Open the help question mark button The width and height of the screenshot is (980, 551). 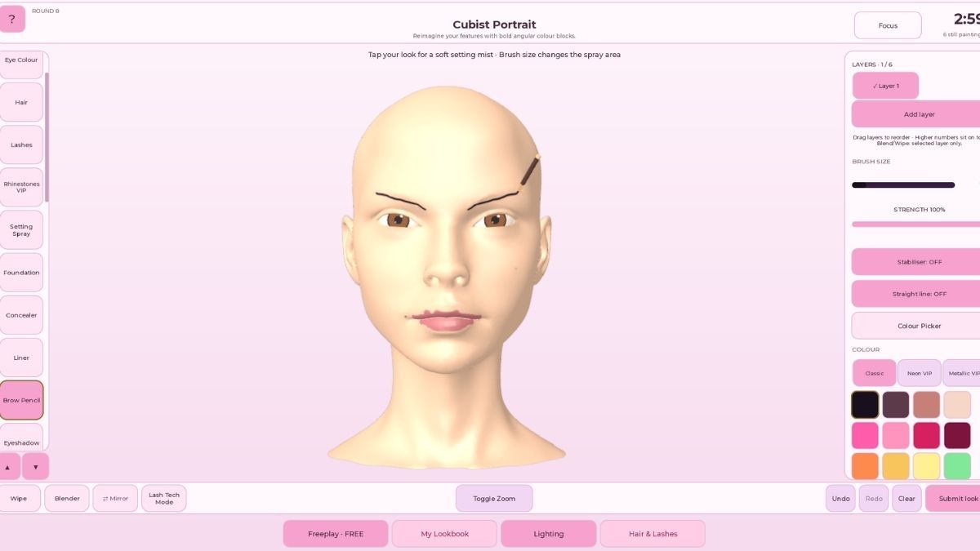pos(11,19)
